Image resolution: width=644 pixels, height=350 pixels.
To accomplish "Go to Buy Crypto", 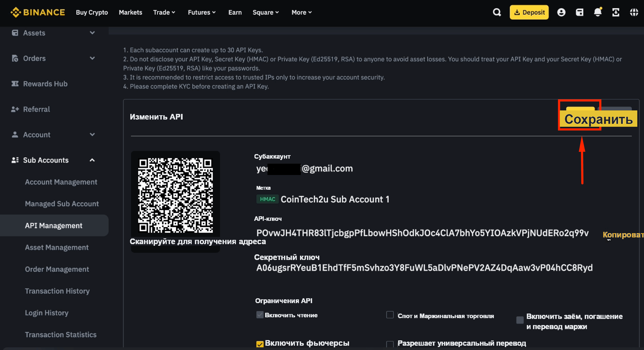I will [92, 12].
